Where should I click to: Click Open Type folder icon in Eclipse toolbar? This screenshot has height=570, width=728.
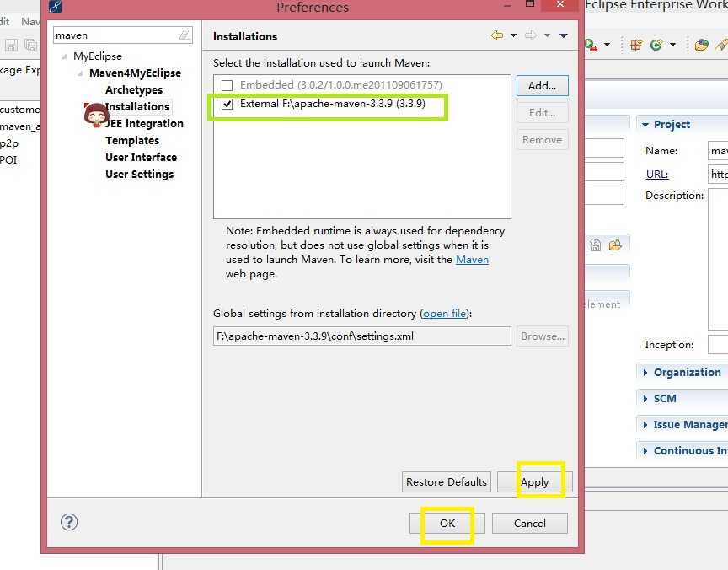coord(702,45)
